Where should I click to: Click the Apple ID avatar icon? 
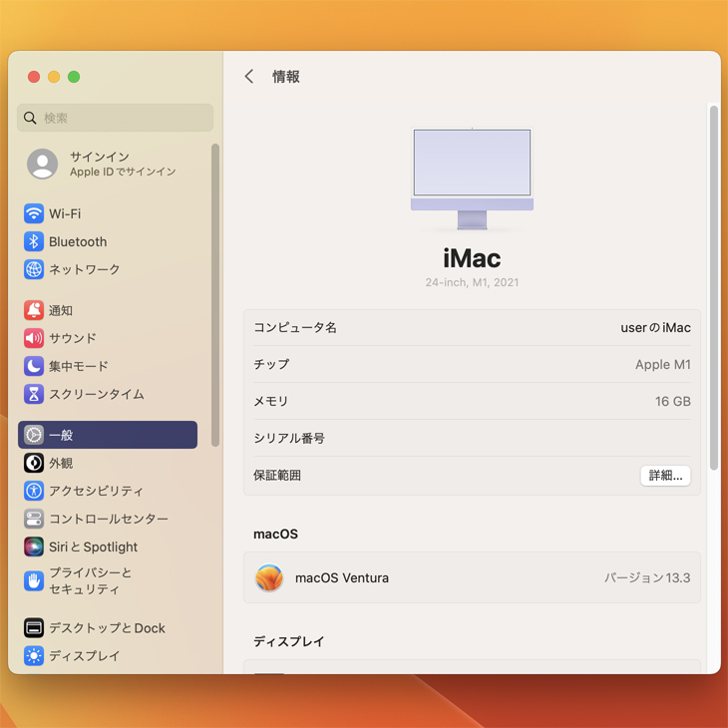tap(42, 164)
